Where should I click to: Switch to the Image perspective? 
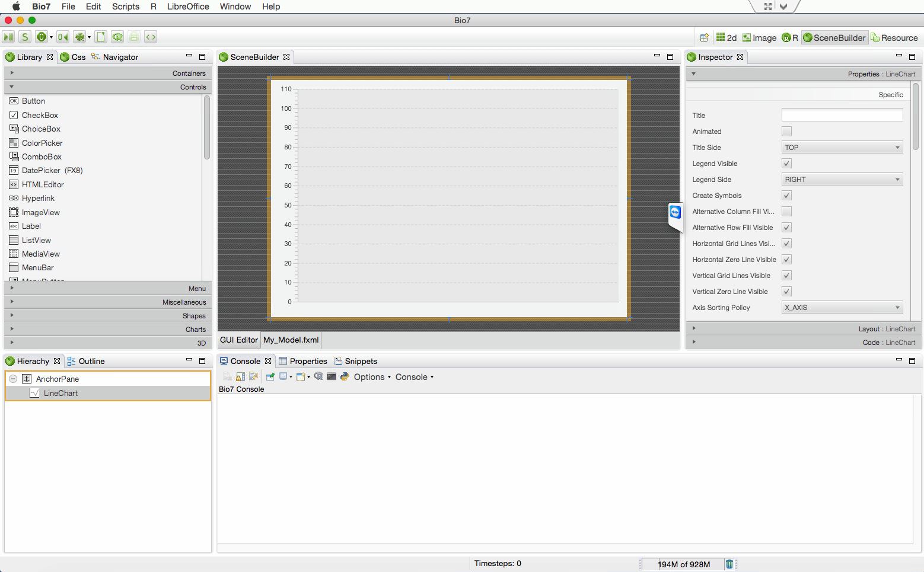point(760,37)
